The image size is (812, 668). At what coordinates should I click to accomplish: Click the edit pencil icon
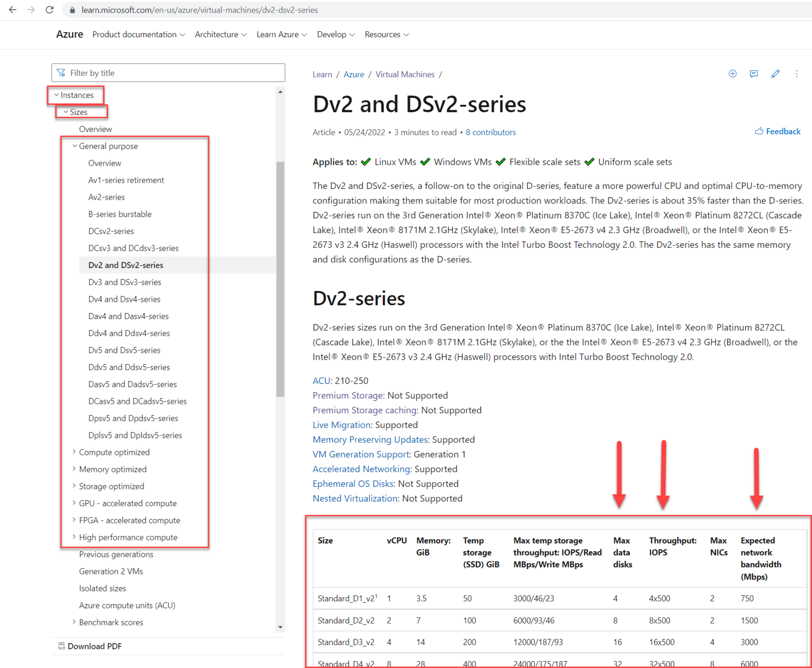pos(775,74)
